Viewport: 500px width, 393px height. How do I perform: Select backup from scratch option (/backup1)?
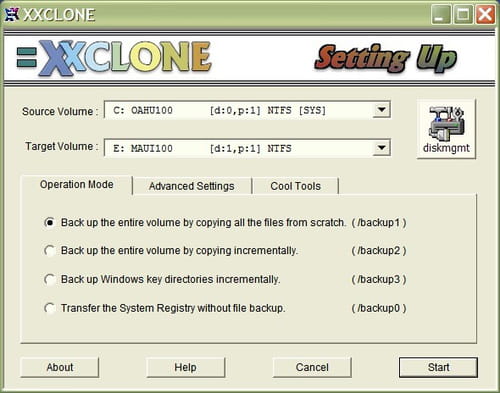click(x=50, y=222)
